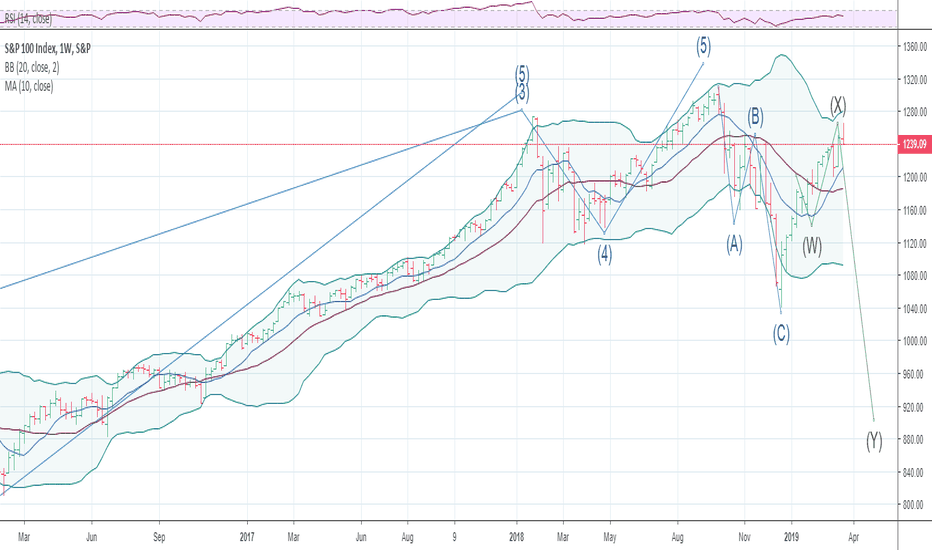Image resolution: width=932 pixels, height=550 pixels.
Task: Open the BB (20, close, 2) indicator legend
Action: [x=32, y=68]
